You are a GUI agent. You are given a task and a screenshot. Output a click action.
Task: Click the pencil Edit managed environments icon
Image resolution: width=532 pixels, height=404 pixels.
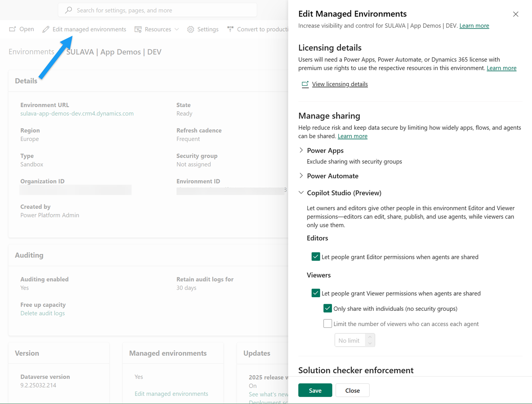click(46, 29)
